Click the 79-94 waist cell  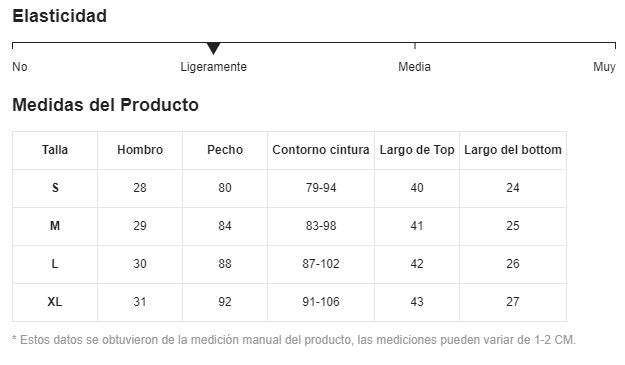321,188
